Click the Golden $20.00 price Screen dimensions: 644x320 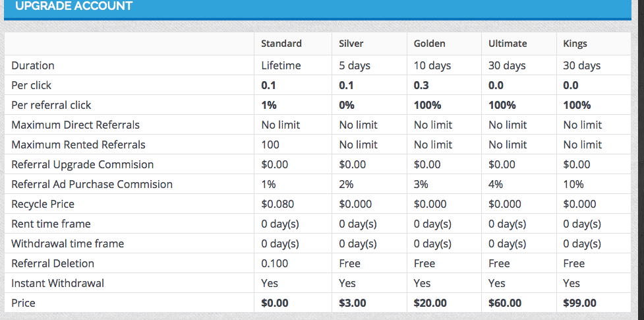(x=430, y=303)
